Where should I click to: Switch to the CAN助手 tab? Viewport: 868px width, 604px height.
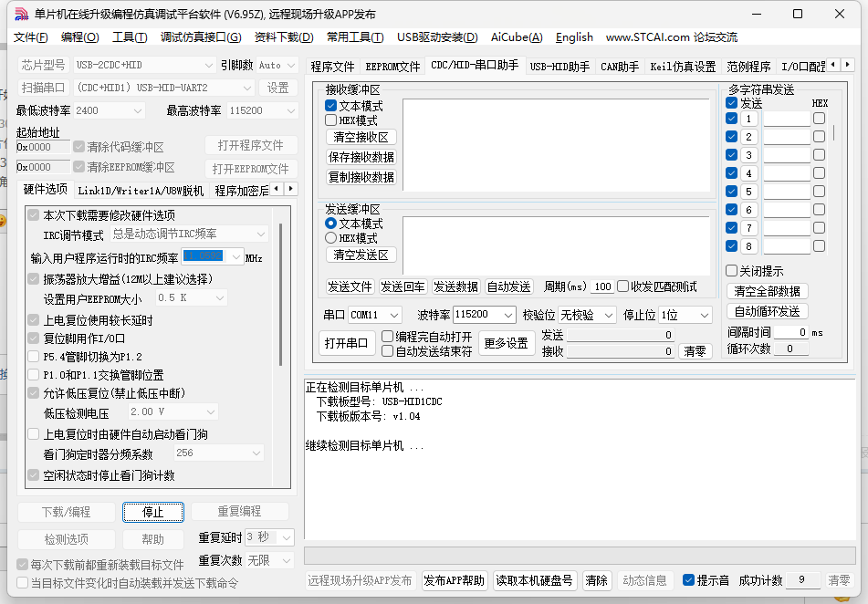(x=620, y=67)
